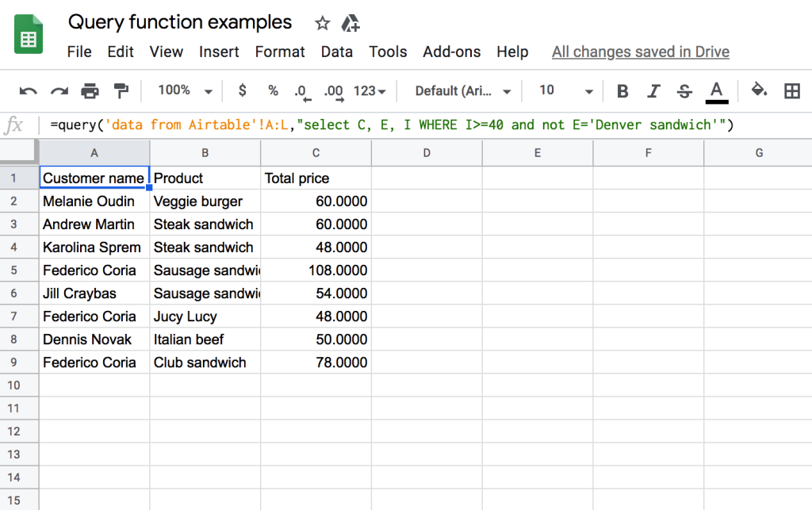This screenshot has width=812, height=510.
Task: Open the Fill color bucket
Action: click(x=759, y=90)
